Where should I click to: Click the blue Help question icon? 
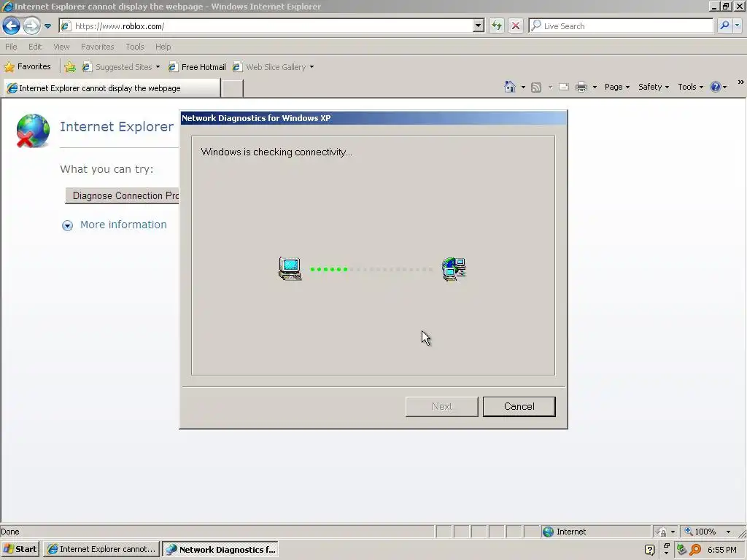click(715, 87)
